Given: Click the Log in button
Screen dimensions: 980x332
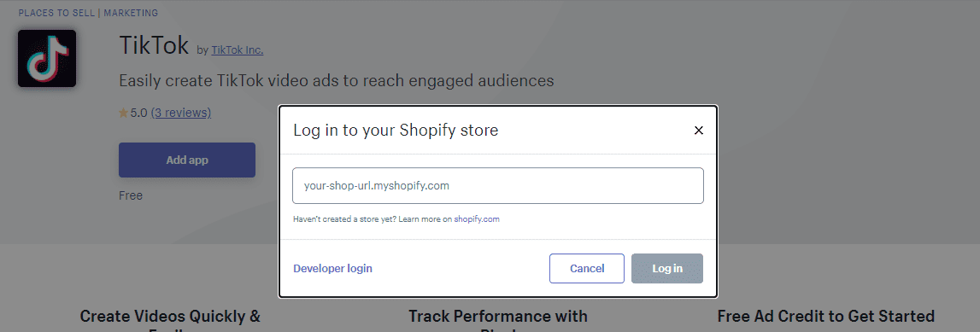Looking at the screenshot, I should (667, 268).
